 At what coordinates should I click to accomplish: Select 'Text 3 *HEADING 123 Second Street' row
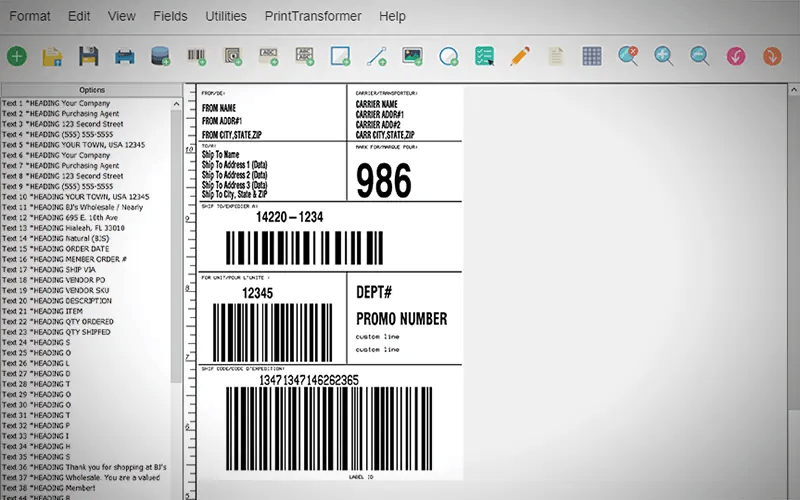click(x=86, y=124)
